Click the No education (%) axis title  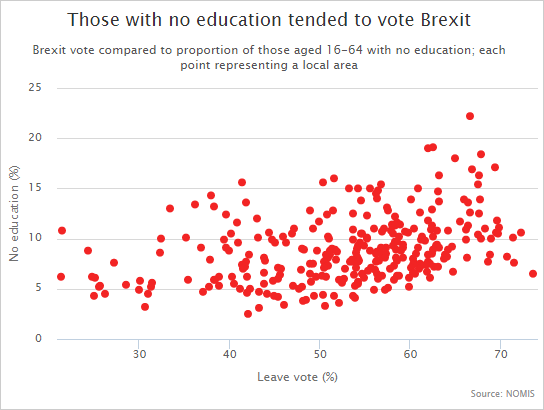pos(14,213)
